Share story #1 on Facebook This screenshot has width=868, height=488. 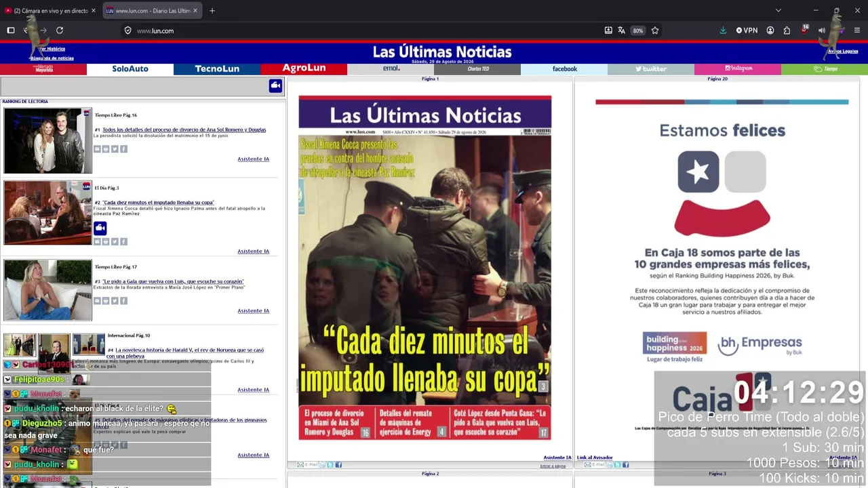[123, 149]
